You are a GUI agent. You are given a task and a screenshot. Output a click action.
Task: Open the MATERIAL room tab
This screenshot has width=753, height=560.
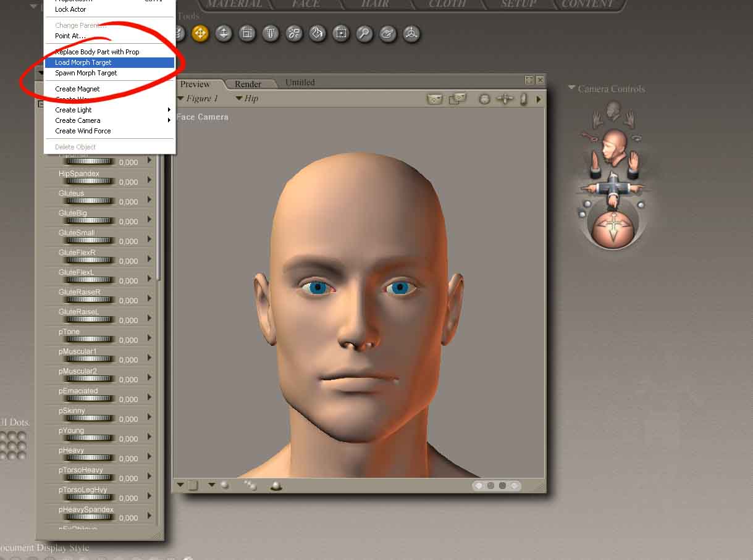(x=235, y=4)
